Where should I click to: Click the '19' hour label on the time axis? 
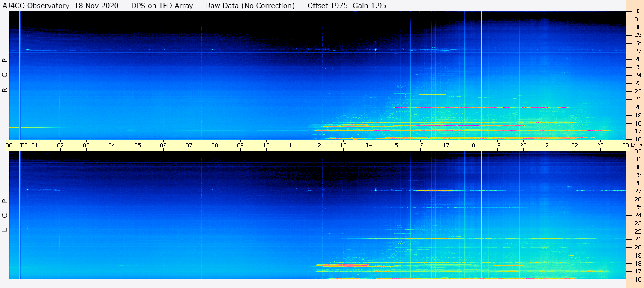[497, 145]
